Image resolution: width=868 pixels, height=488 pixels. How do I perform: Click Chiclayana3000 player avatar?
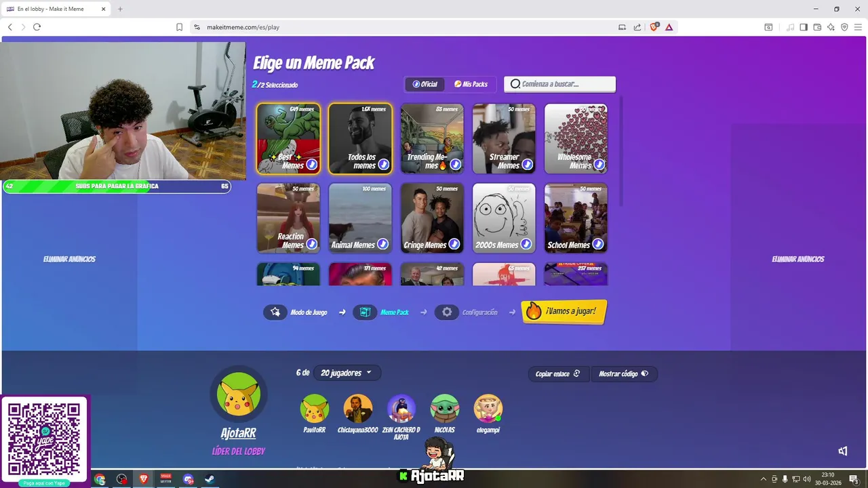tap(358, 409)
